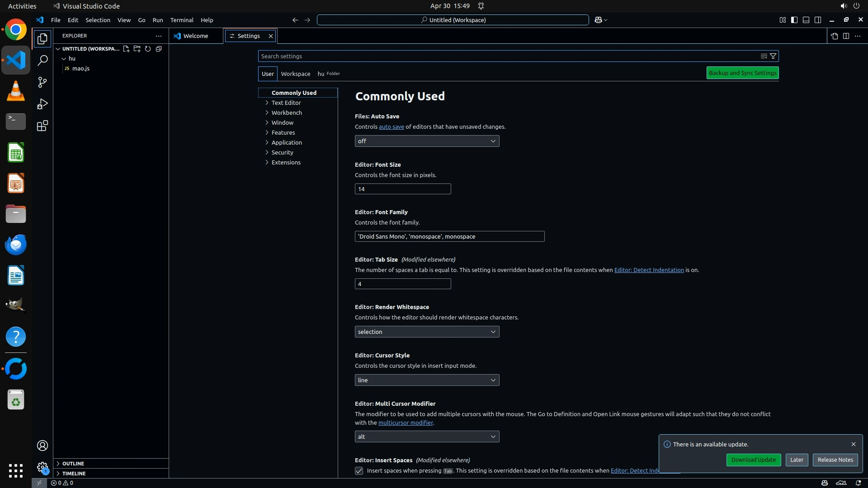Open the Editor: Detect Indentation link
The width and height of the screenshot is (868, 488).
(649, 270)
